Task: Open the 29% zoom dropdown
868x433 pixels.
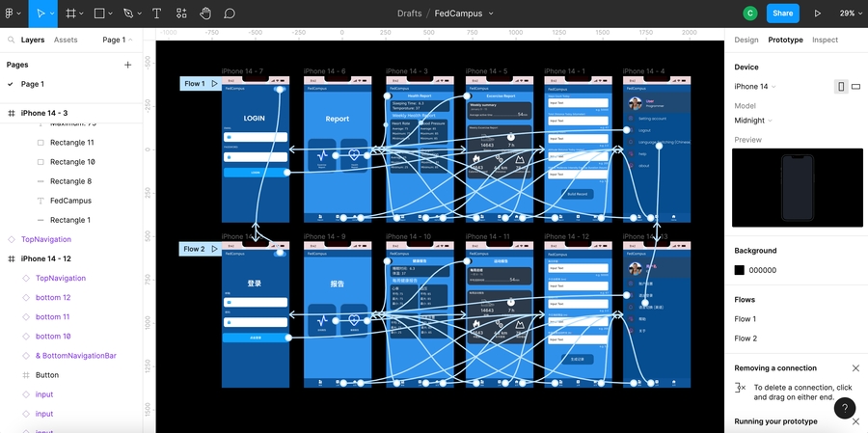Action: [849, 14]
